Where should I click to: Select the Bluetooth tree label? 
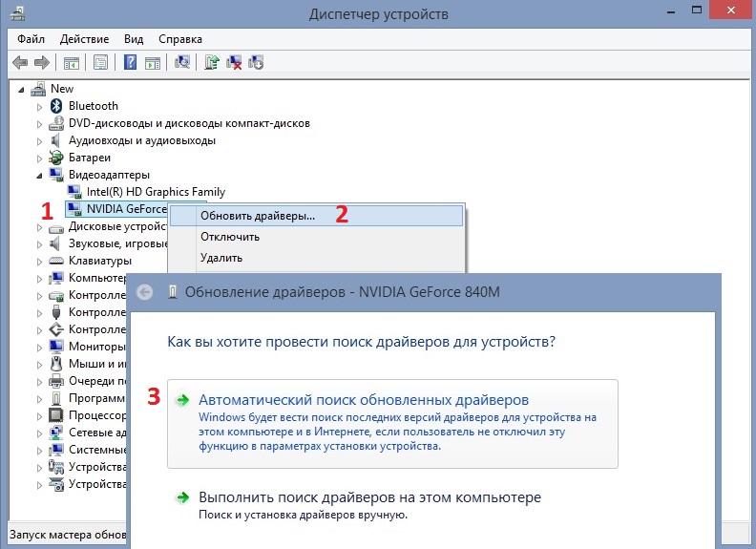coord(93,106)
